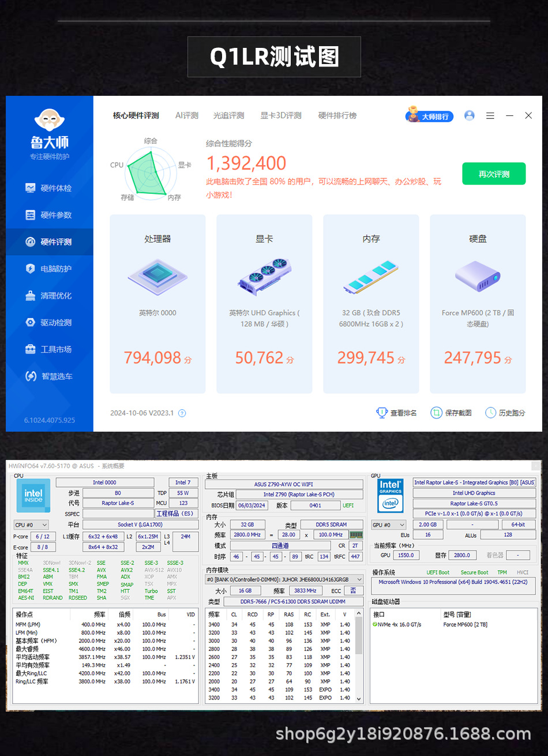This screenshot has height=756, width=548.
Task: Click the disk score 247,795
Action: coord(472,358)
